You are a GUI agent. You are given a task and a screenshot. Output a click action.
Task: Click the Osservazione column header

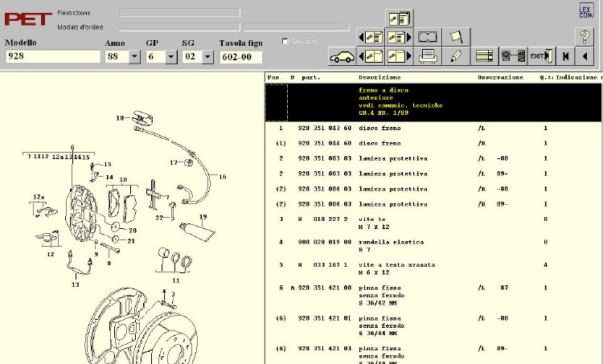coord(500,77)
